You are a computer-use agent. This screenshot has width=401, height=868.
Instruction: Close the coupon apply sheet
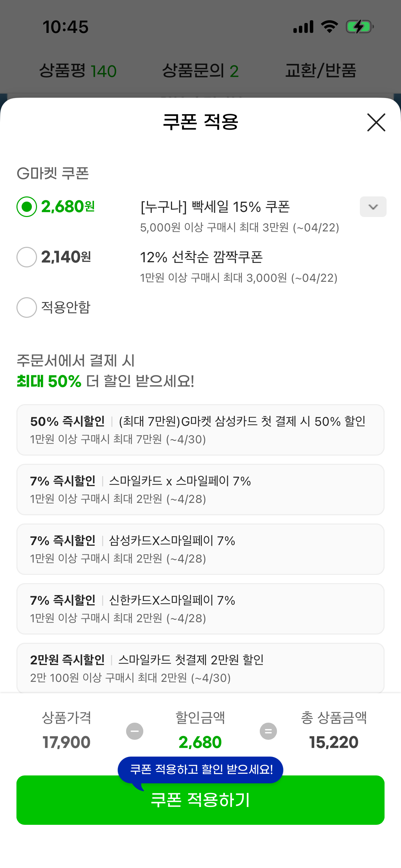click(x=376, y=122)
